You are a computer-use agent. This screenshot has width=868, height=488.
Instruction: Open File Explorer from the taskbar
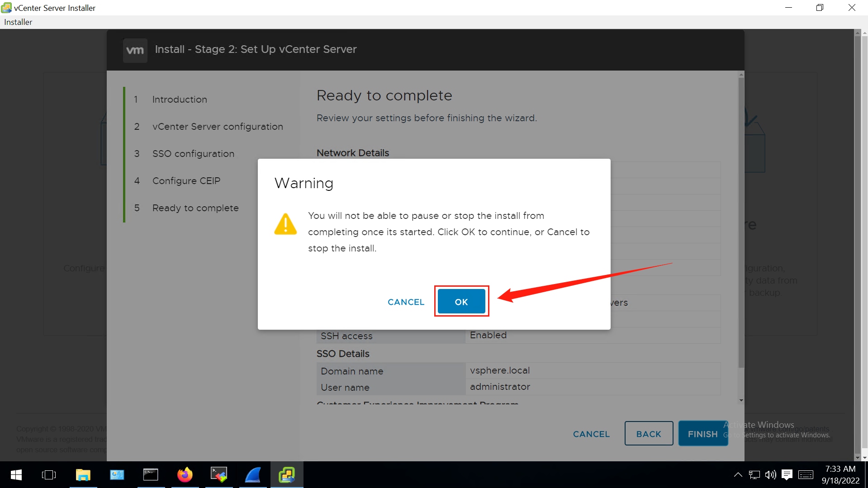83,475
